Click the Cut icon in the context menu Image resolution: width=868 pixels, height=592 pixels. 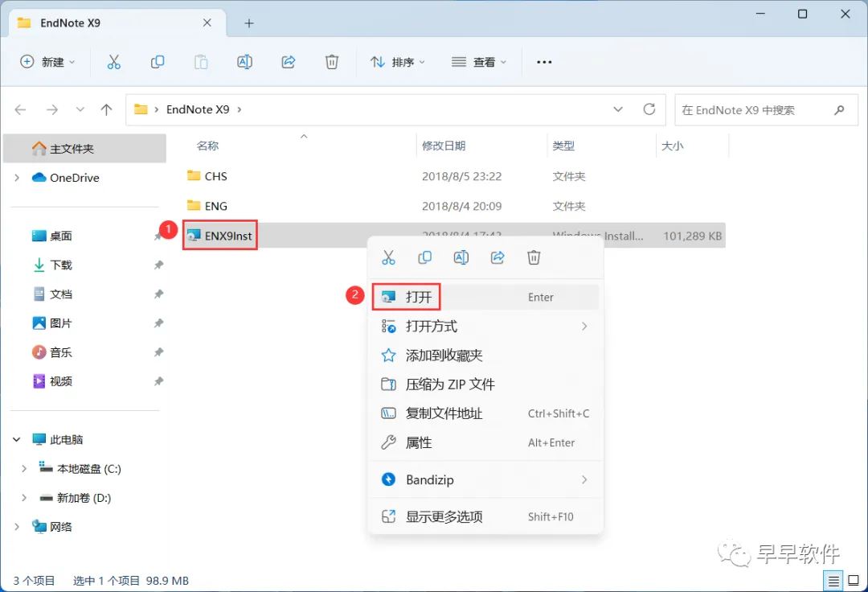pyautogui.click(x=389, y=257)
